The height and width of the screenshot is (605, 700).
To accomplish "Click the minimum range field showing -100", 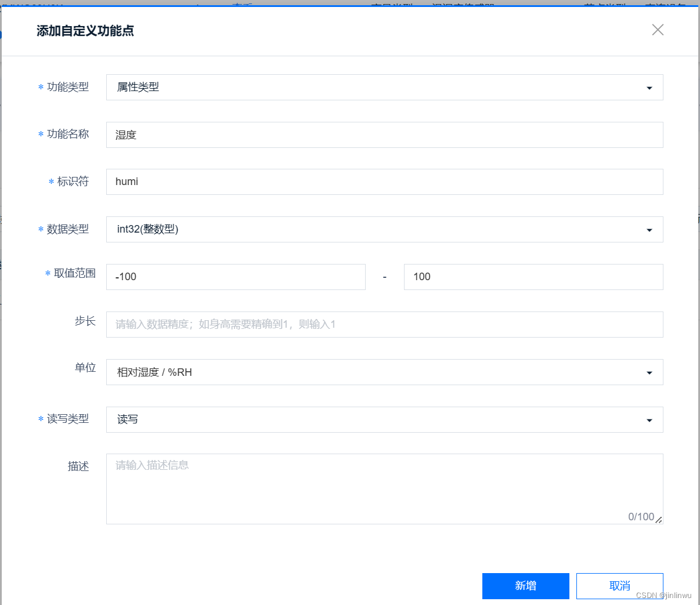I will click(235, 277).
